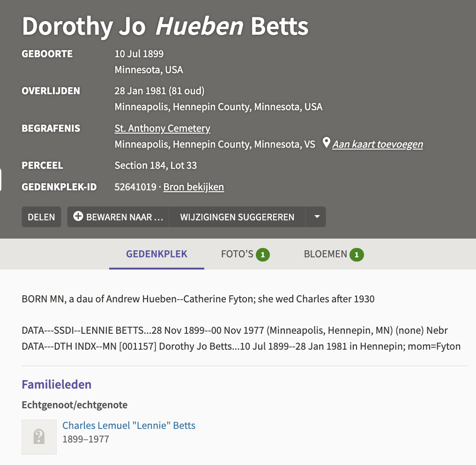This screenshot has height=465, width=476.
Task: Click the memorial ID number 52641019
Action: click(135, 187)
